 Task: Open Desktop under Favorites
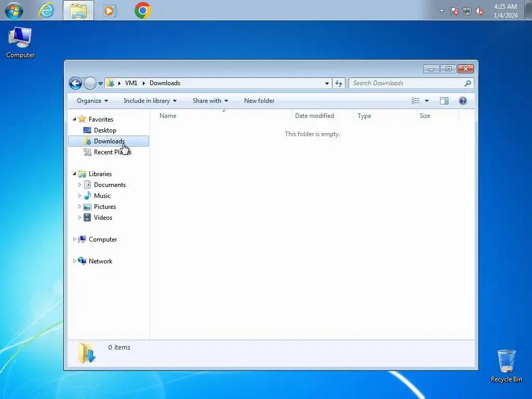(105, 130)
